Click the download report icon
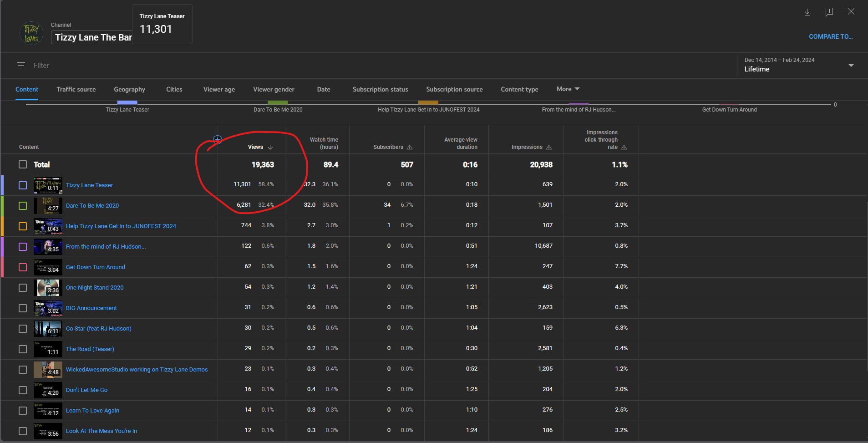The width and height of the screenshot is (868, 443). (807, 12)
